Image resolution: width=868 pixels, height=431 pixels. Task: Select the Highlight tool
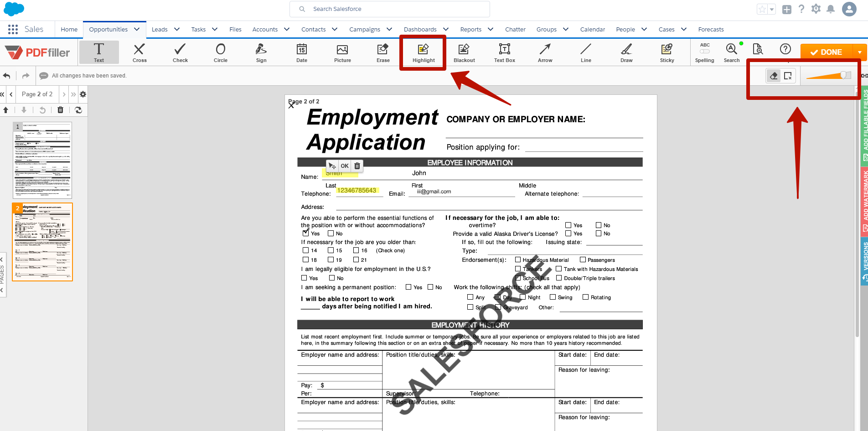424,52
